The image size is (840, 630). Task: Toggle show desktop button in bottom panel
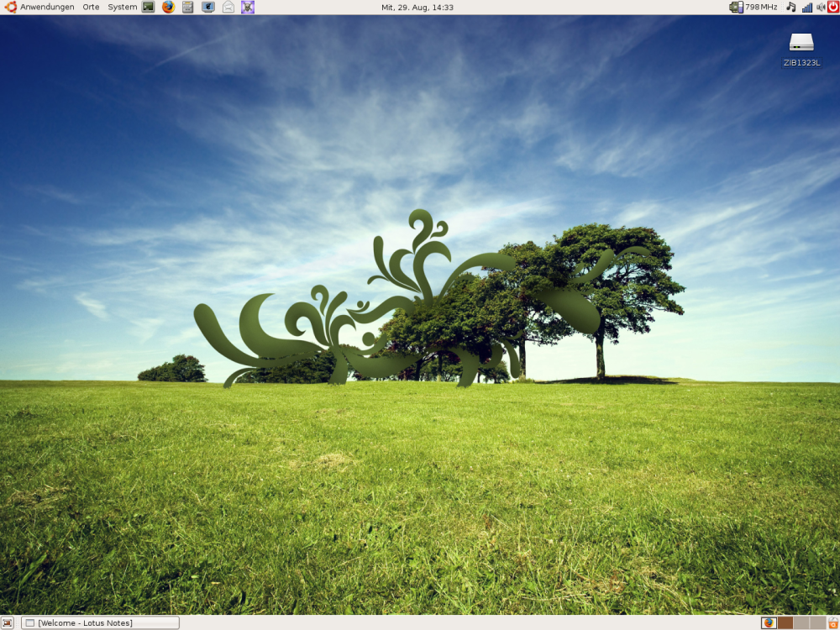tap(8, 622)
